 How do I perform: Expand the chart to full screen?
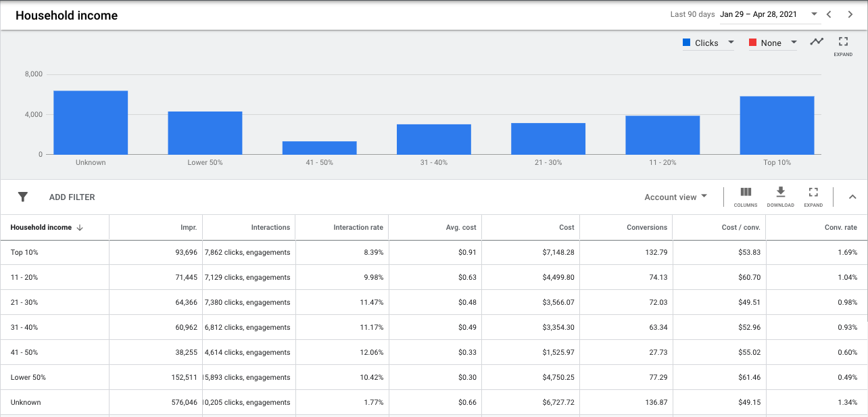coord(843,46)
